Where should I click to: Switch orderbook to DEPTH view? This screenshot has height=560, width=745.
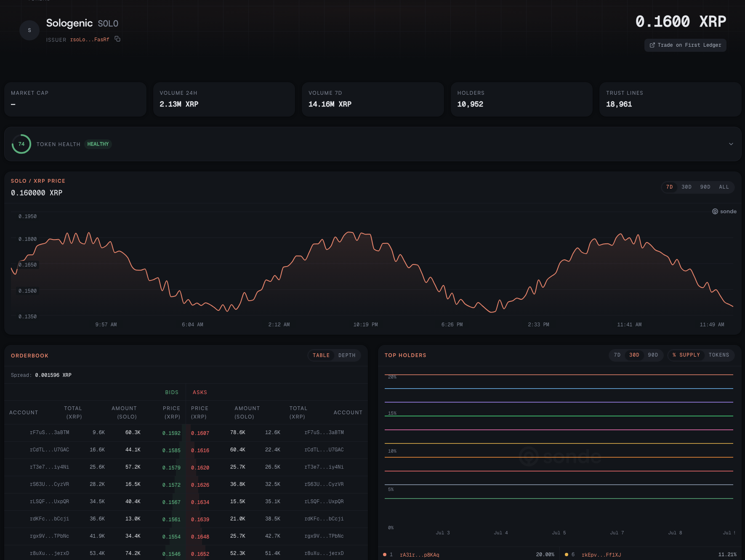tap(347, 355)
